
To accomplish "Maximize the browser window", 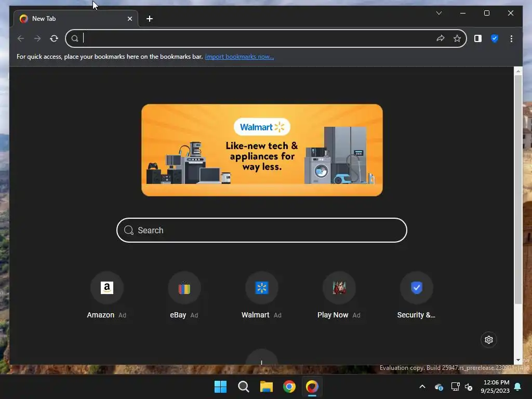I will point(486,13).
